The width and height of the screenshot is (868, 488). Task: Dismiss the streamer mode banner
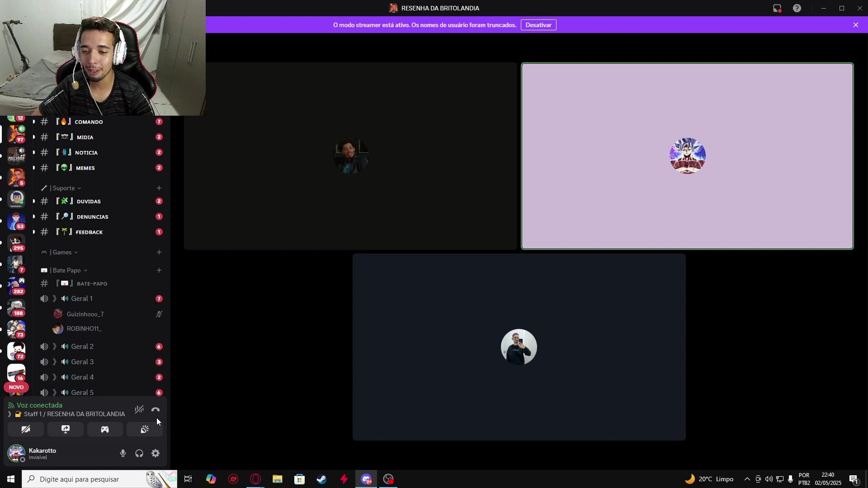tap(856, 25)
